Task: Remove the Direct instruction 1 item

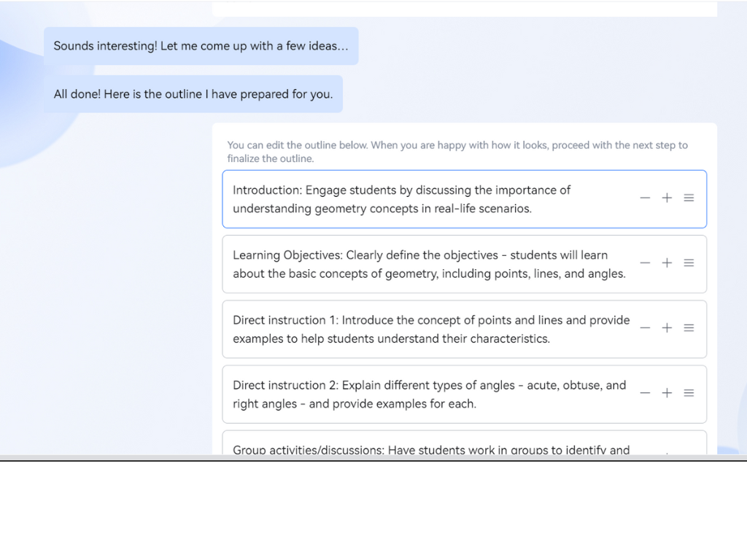Action: click(x=645, y=328)
